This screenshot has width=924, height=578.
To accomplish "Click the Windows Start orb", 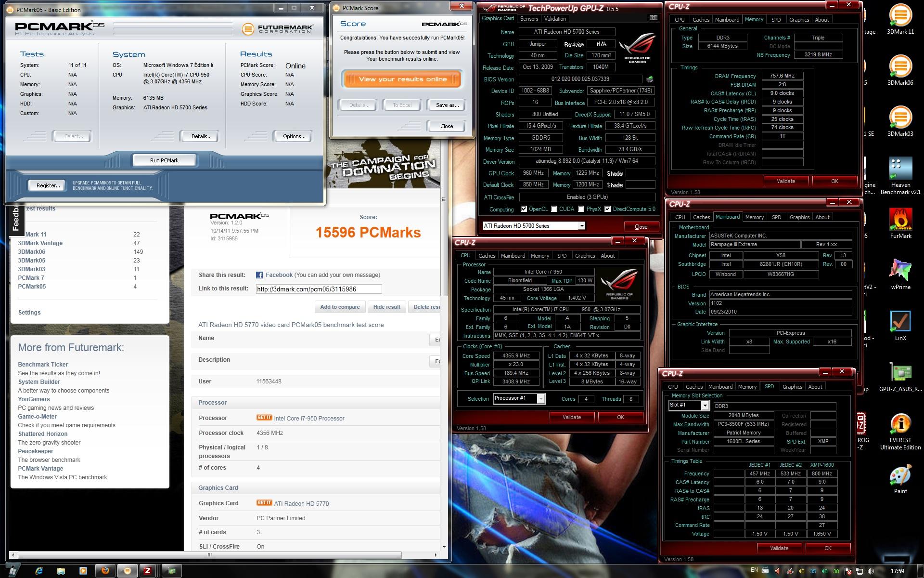I will click(13, 571).
